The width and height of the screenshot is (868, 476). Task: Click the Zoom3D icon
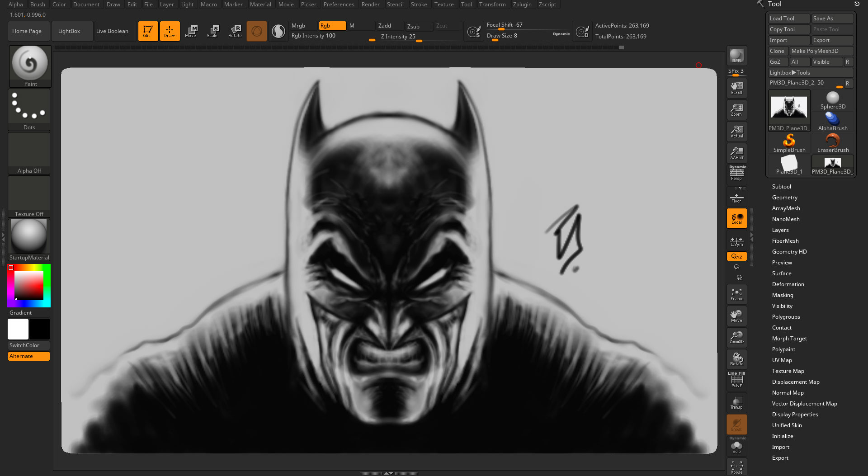(x=736, y=337)
